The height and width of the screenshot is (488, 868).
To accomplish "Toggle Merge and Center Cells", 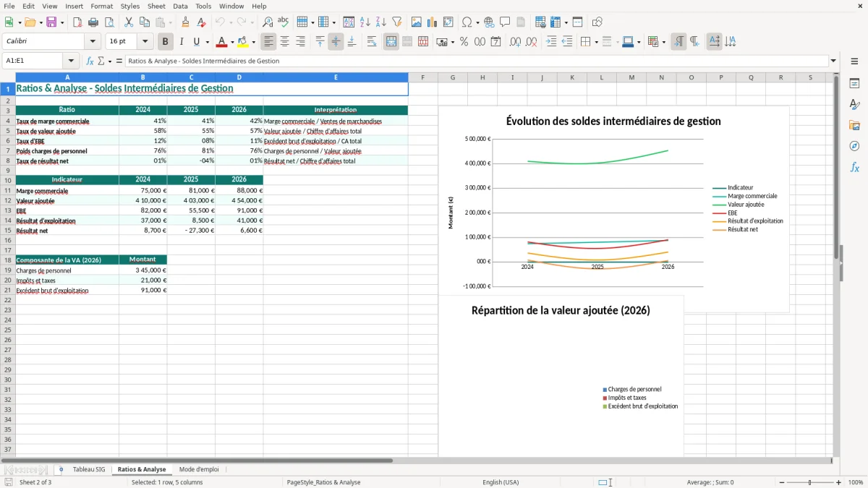I will (391, 42).
